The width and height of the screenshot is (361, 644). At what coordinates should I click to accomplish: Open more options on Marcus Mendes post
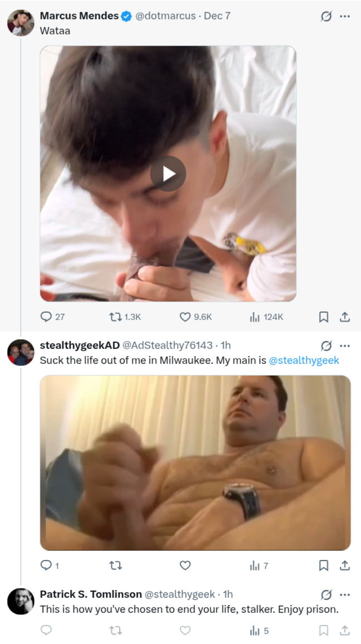pos(344,17)
